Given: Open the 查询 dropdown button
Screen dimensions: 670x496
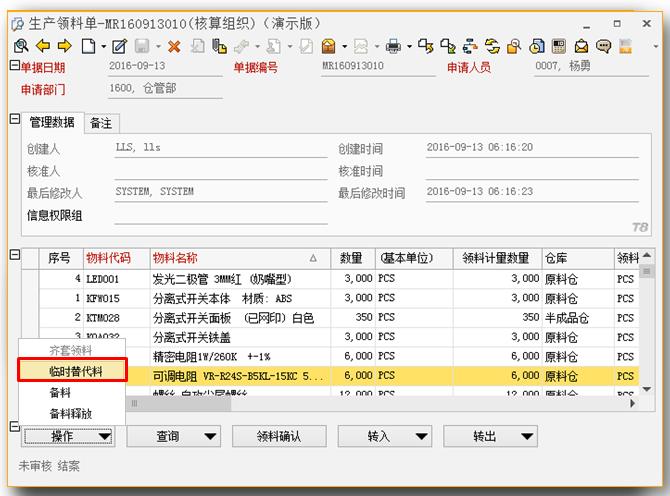Looking at the screenshot, I should [173, 436].
